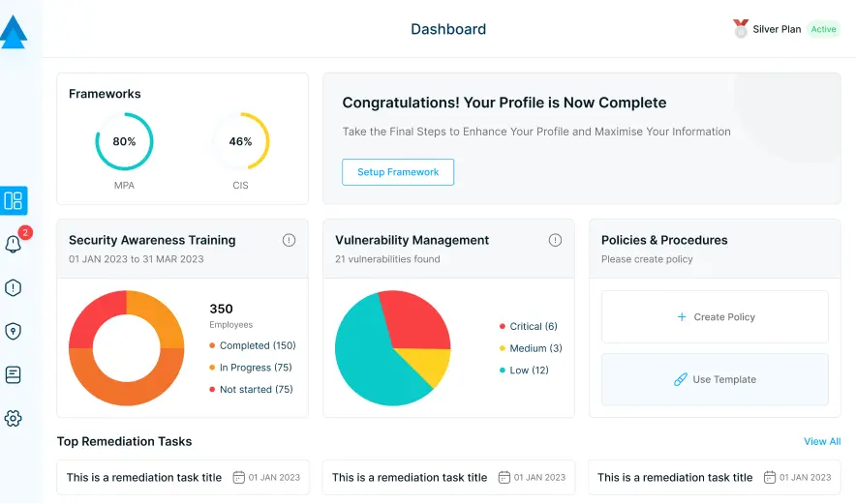
Task: Click the blue triangle app logo
Action: [14, 32]
